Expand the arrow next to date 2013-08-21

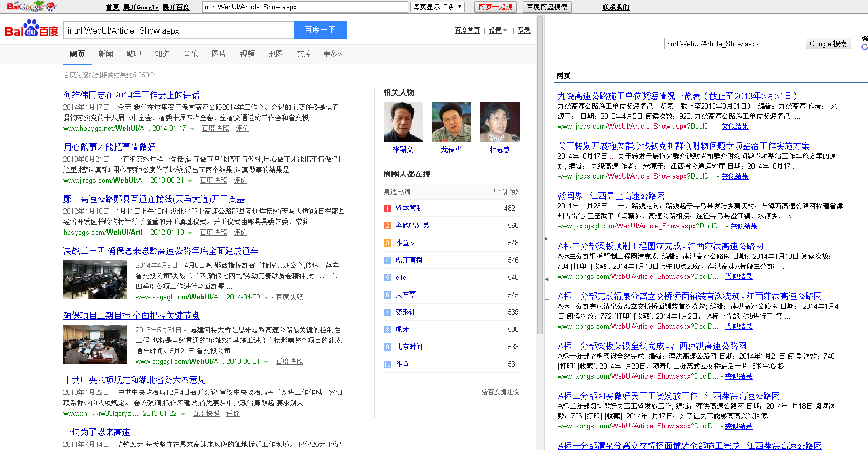[x=190, y=181]
